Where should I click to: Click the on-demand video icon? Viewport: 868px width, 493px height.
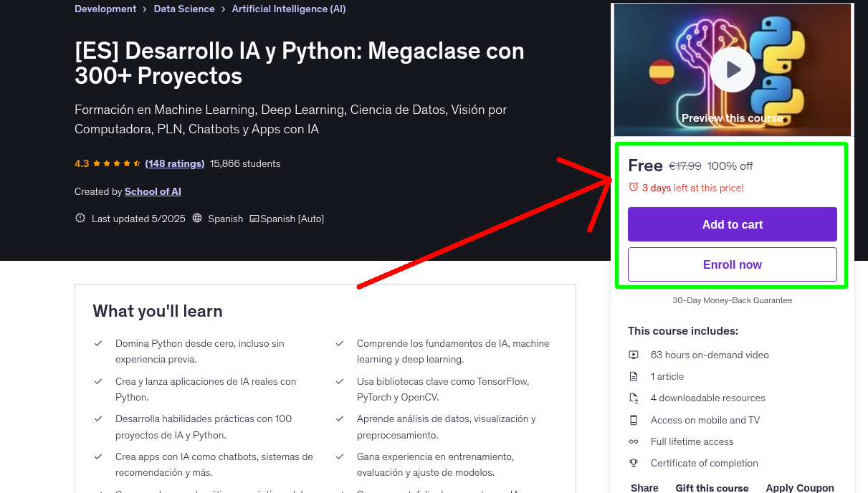tap(634, 354)
